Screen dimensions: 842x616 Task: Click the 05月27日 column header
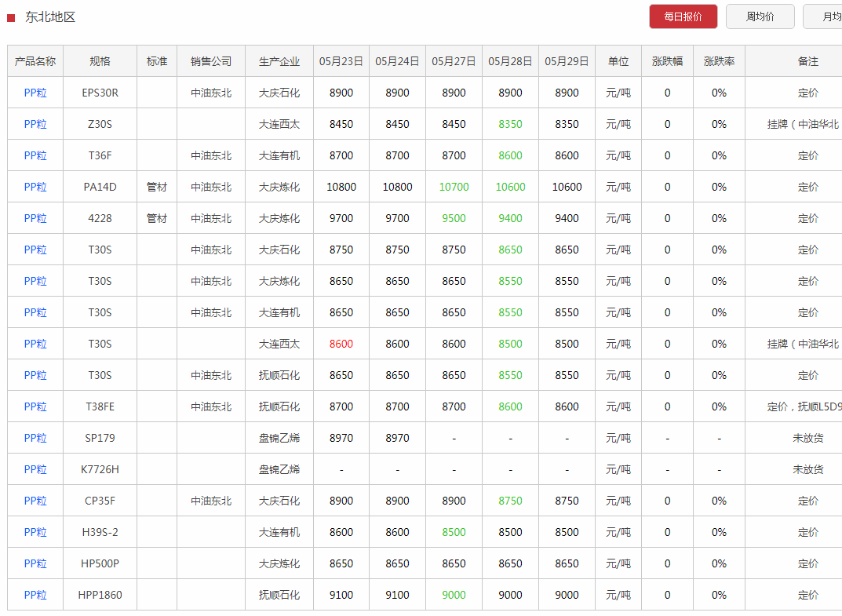tap(454, 61)
